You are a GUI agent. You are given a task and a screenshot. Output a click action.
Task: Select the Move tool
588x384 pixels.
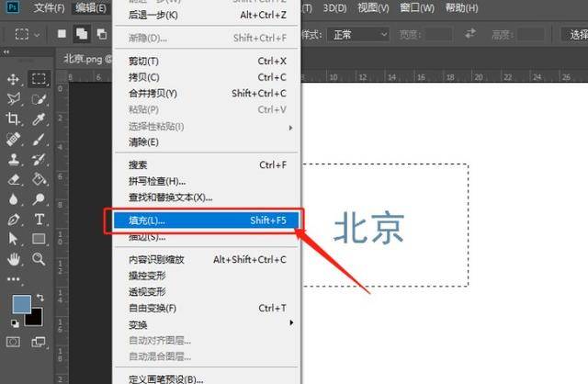click(x=14, y=79)
